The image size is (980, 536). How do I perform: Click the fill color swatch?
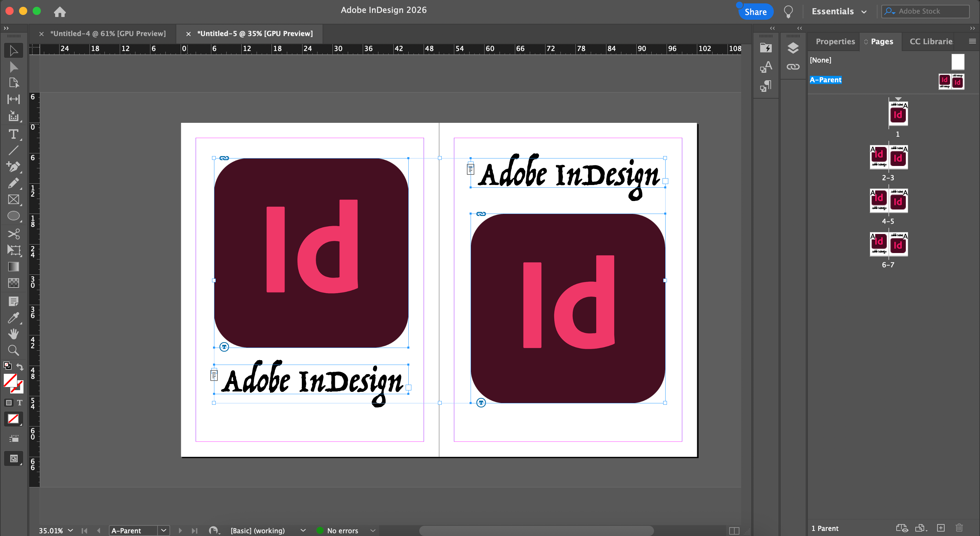point(10,380)
